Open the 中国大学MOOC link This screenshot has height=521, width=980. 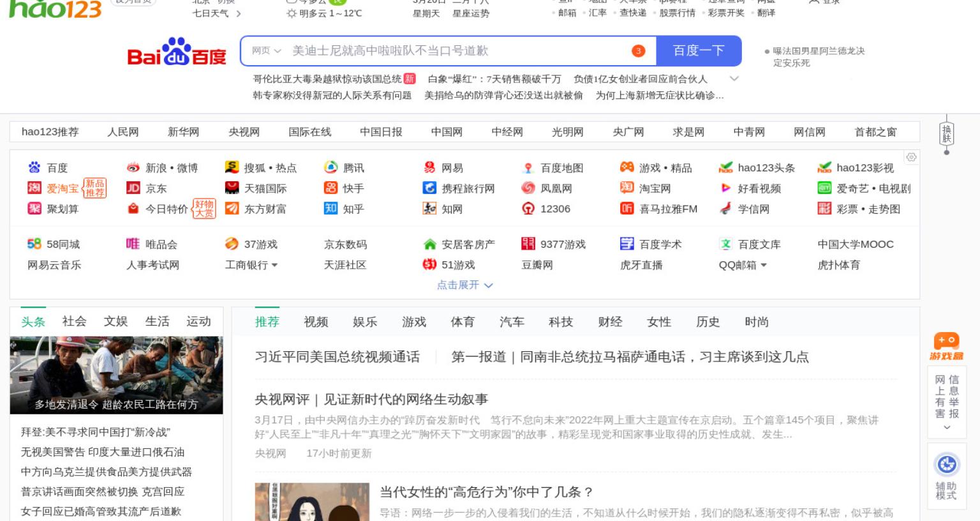856,244
